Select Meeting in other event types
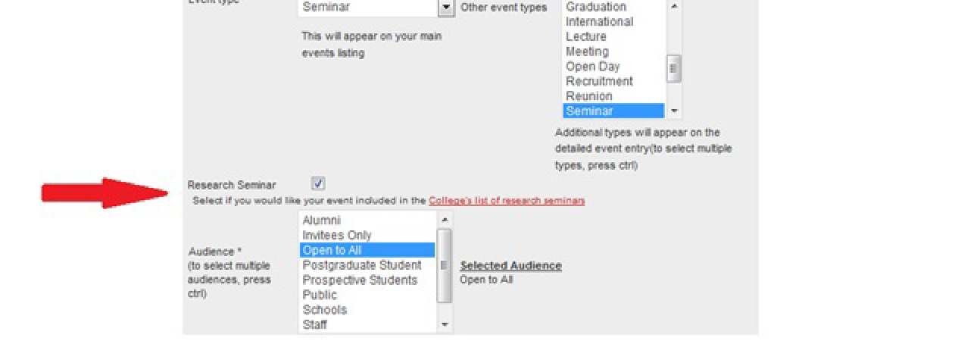This screenshot has width=980, height=344. click(587, 52)
